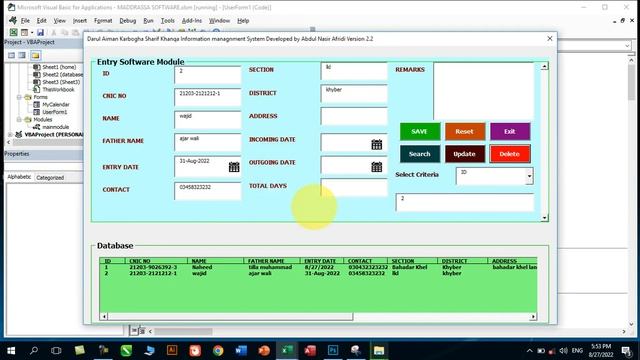Click the TOTAL DAYS input field

tap(354, 187)
